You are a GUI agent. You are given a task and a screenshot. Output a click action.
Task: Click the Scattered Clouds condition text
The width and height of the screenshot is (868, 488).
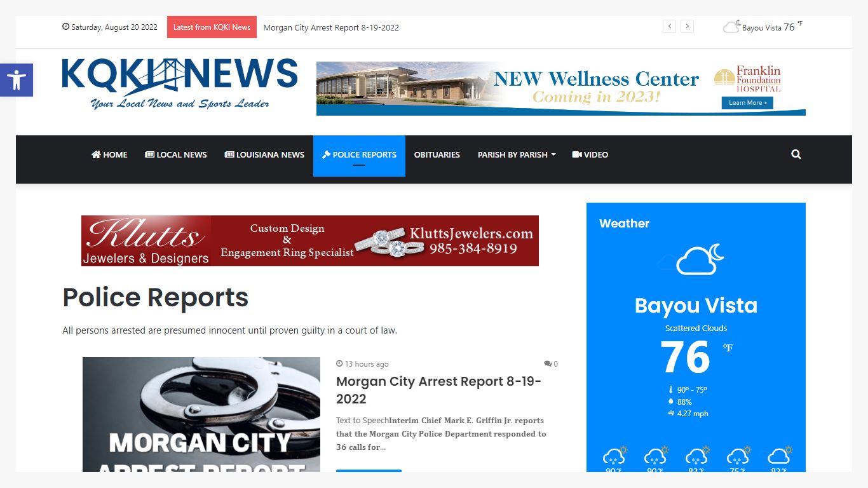coord(696,329)
